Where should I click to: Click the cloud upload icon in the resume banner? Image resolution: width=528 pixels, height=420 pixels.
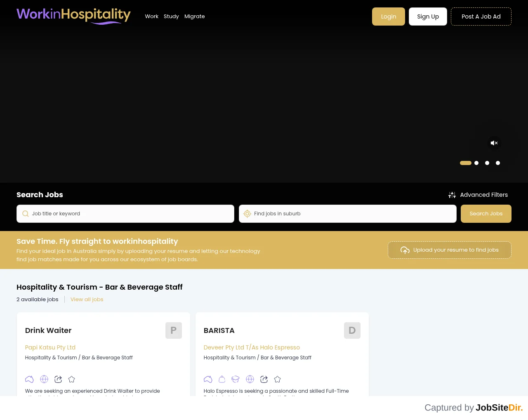coord(405,250)
